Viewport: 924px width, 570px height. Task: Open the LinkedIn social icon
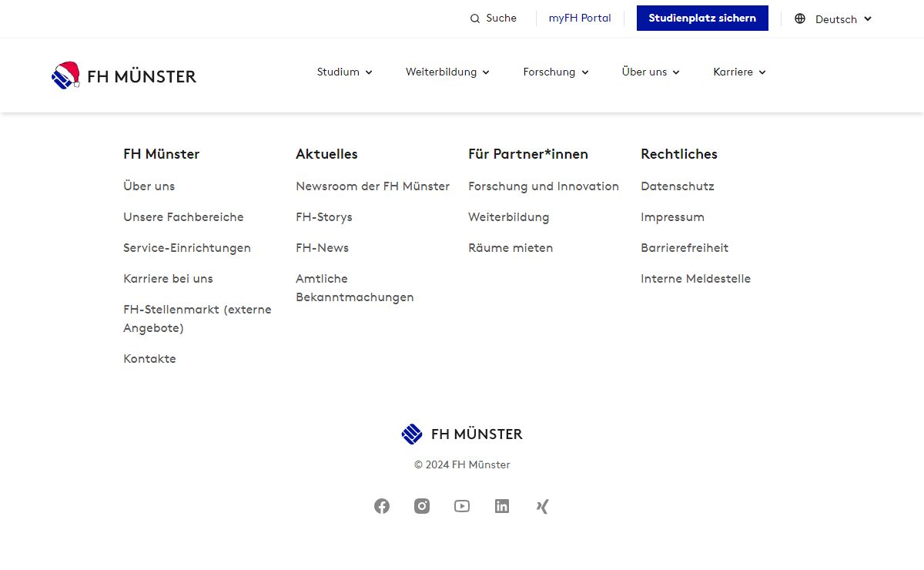coord(502,506)
